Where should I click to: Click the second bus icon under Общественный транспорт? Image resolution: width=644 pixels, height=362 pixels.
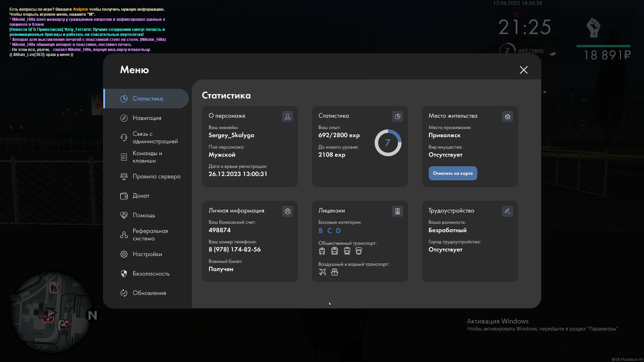point(334,251)
